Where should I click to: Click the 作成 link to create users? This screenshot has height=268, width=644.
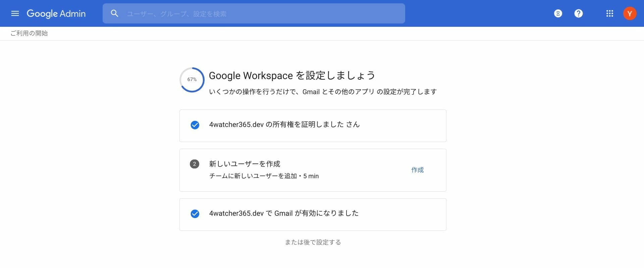(418, 170)
